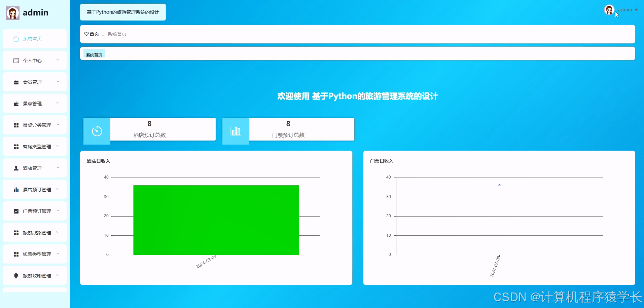
Task: Select the 系统首页 home icon in sidebar
Action: pos(16,39)
